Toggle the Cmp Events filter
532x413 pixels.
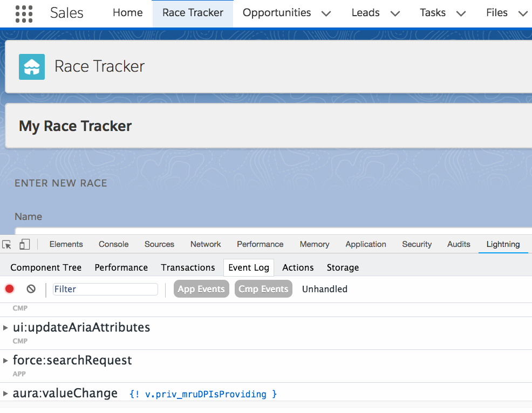[263, 289]
